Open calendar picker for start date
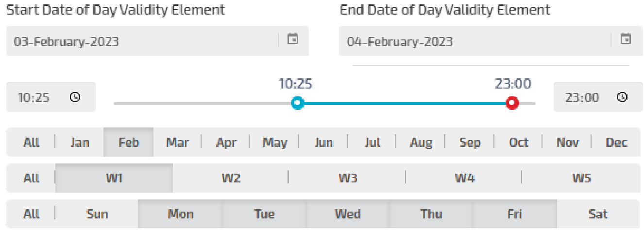This screenshot has height=234, width=644. (x=292, y=39)
